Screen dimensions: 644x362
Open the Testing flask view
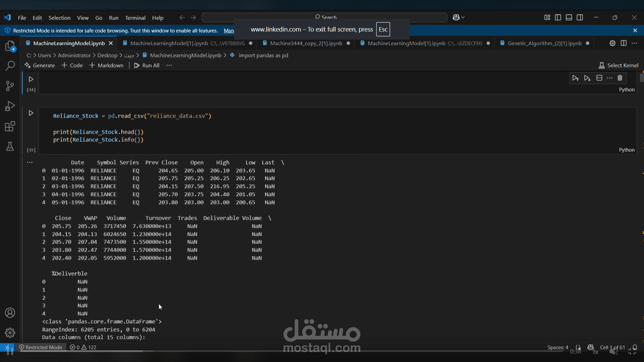tap(10, 146)
